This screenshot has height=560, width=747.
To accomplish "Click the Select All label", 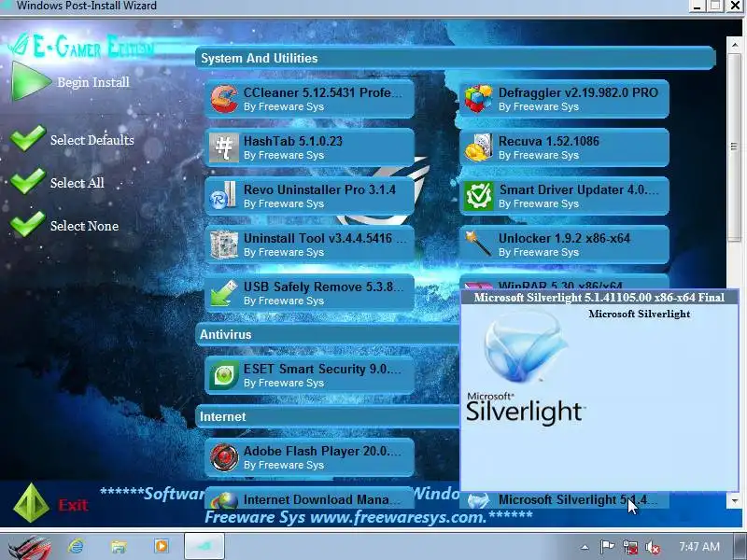I will [78, 183].
